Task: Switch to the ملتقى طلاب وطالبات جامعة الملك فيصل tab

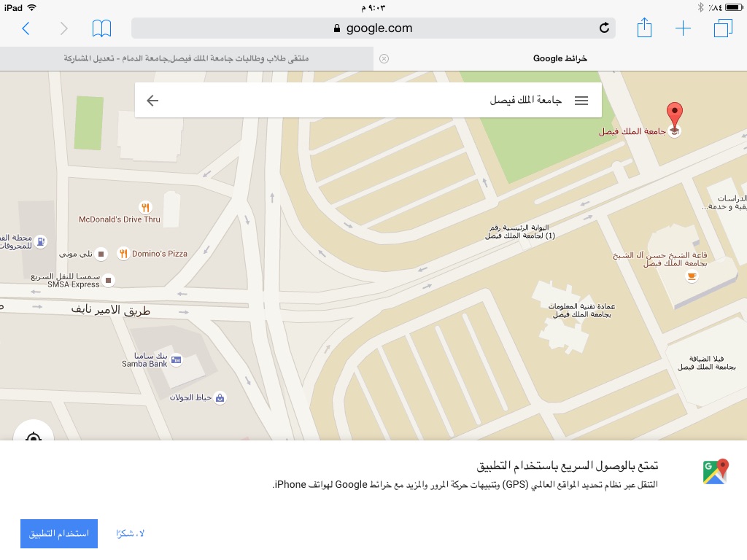Action: (186, 58)
